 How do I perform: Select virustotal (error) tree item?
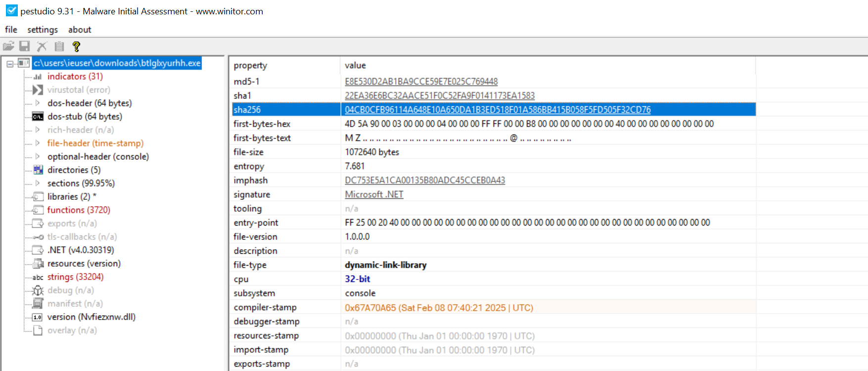pos(79,90)
